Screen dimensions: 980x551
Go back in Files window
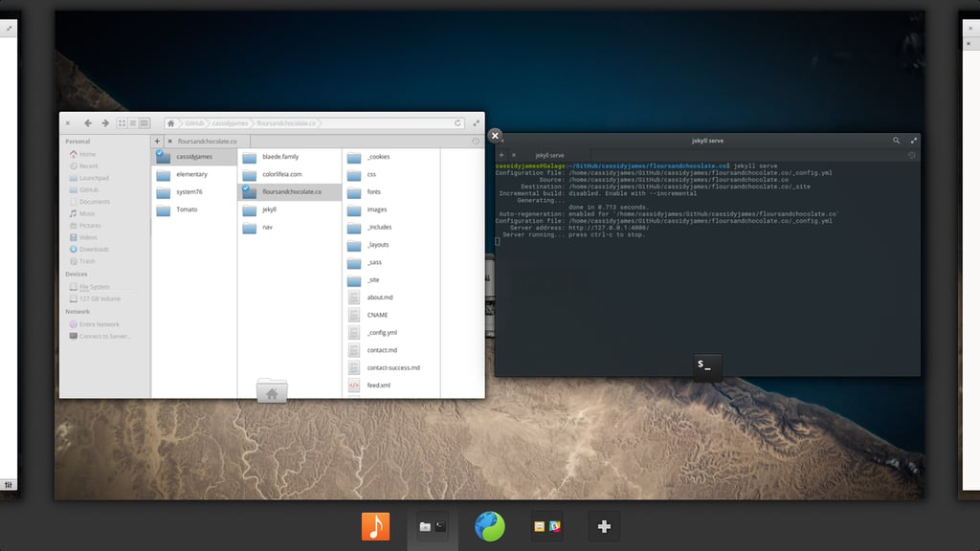88,123
